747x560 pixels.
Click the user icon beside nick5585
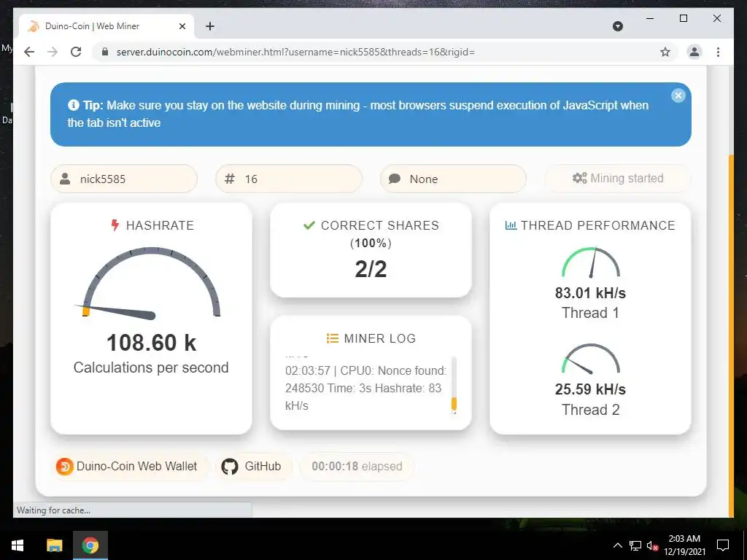65,179
